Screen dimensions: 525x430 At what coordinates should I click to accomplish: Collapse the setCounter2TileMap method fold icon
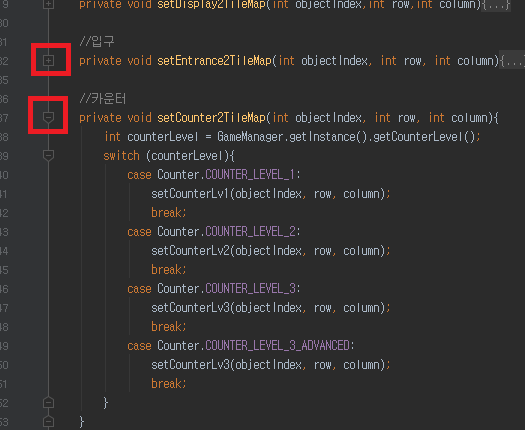[x=49, y=118]
